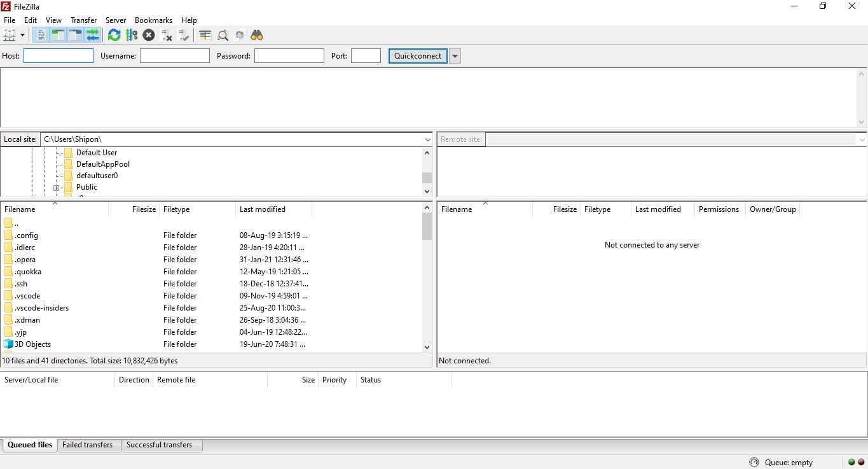Toggle message log display
Viewport: 868px width, 469px height.
point(41,35)
